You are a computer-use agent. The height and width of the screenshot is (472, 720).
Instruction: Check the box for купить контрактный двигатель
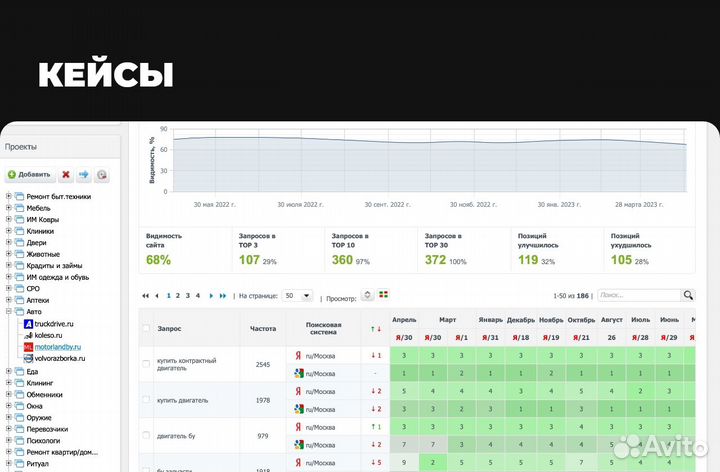pos(146,363)
